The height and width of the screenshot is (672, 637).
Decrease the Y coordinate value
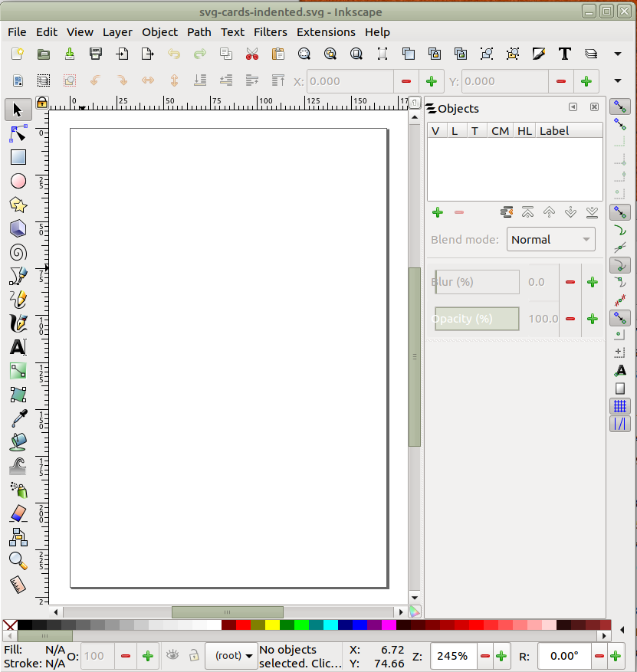[x=560, y=81]
